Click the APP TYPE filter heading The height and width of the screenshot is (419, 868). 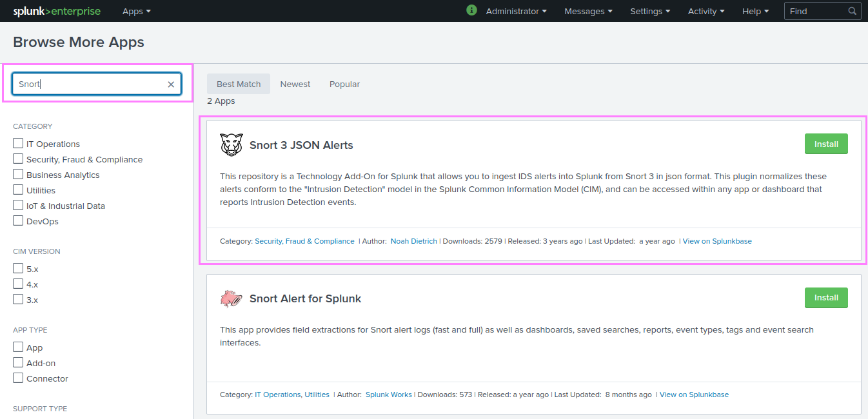30,330
